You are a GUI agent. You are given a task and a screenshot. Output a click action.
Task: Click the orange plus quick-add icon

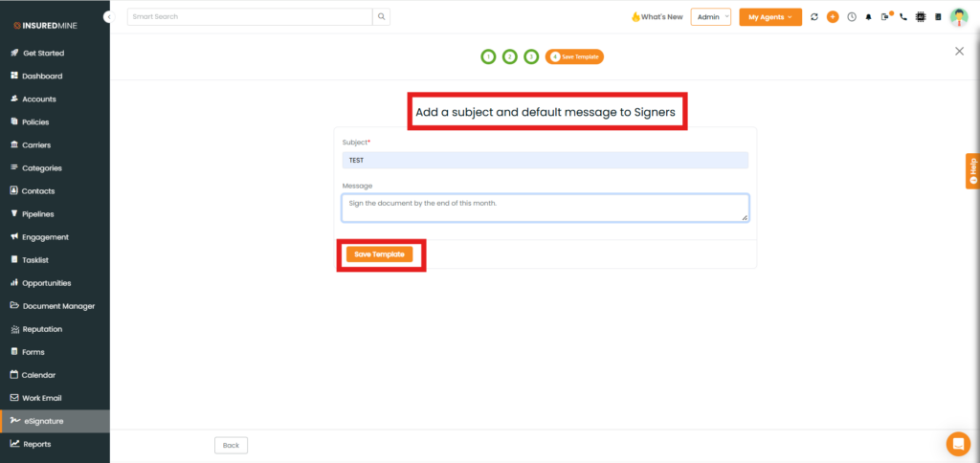833,17
